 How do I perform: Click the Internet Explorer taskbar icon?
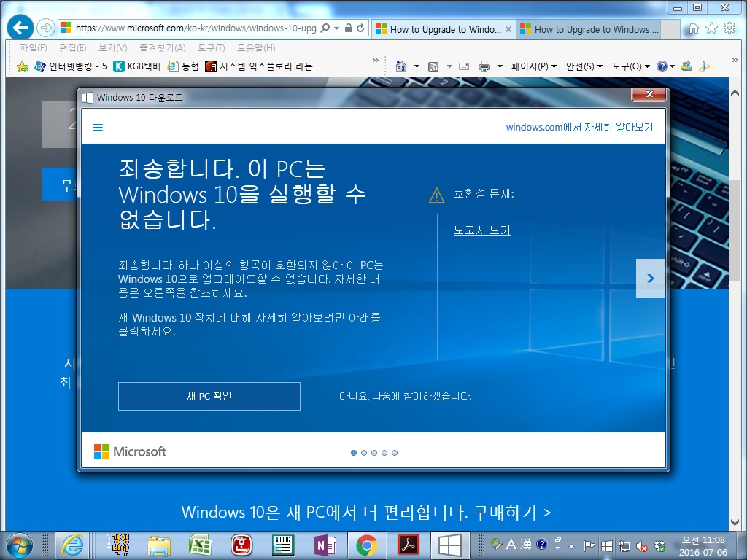[x=72, y=545]
